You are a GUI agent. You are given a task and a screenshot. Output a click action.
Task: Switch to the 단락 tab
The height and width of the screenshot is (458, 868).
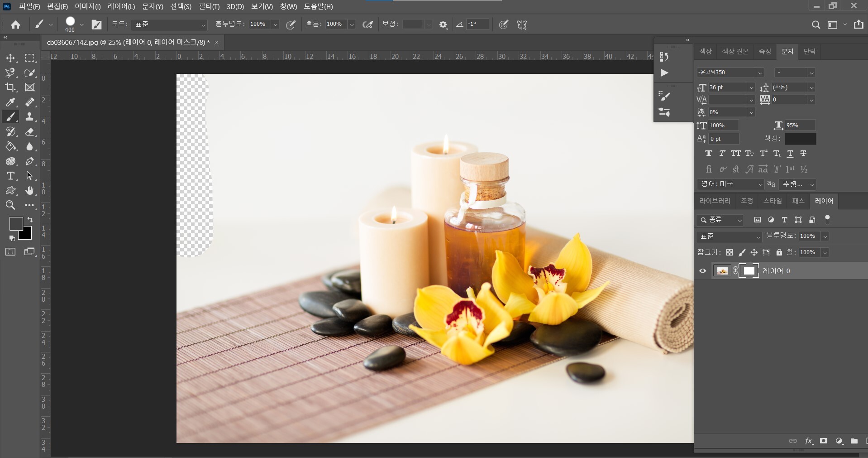click(809, 51)
